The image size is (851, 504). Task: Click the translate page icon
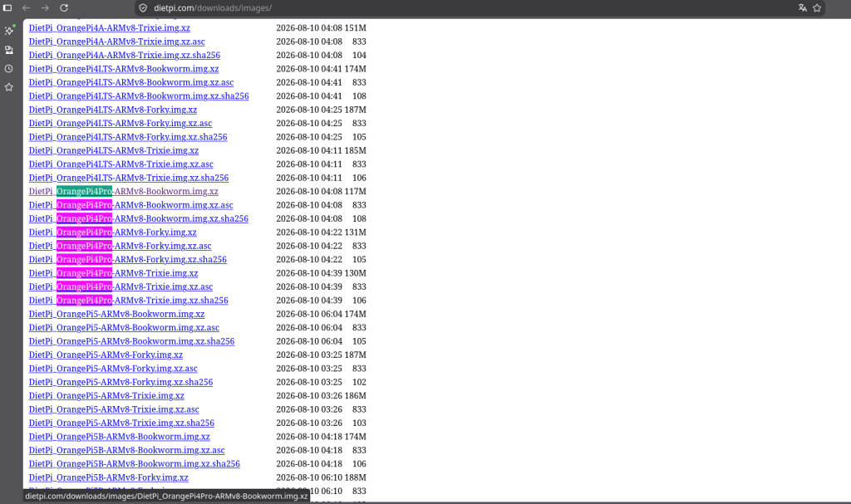tap(802, 8)
